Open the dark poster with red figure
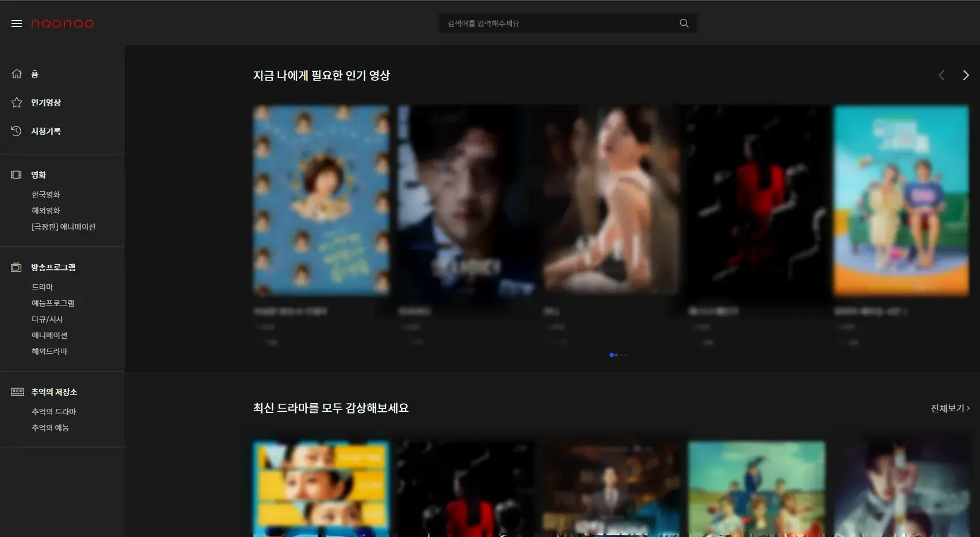980x537 pixels. pyautogui.click(x=757, y=200)
